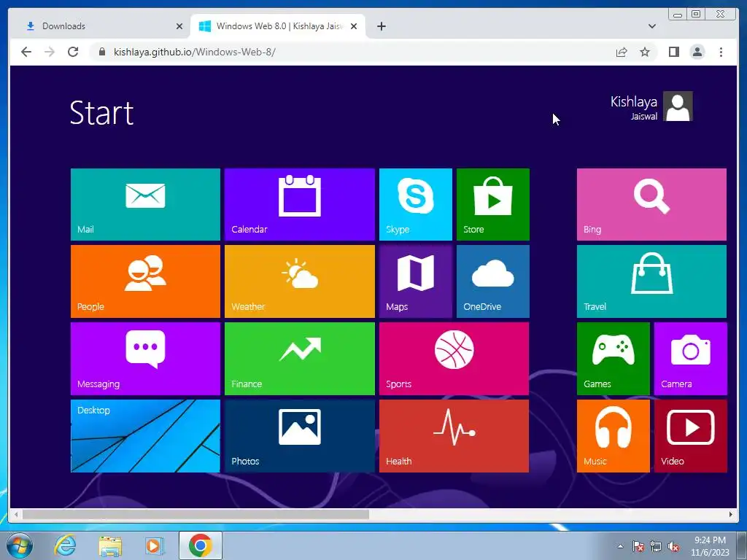The height and width of the screenshot is (560, 747).
Task: Click the scrollbar right arrow
Action: coord(731,514)
